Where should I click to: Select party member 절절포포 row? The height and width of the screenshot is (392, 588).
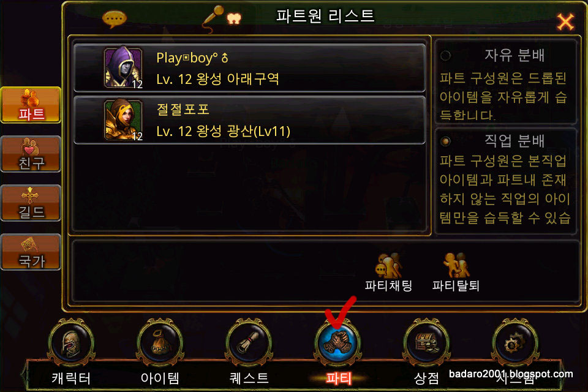click(250, 120)
